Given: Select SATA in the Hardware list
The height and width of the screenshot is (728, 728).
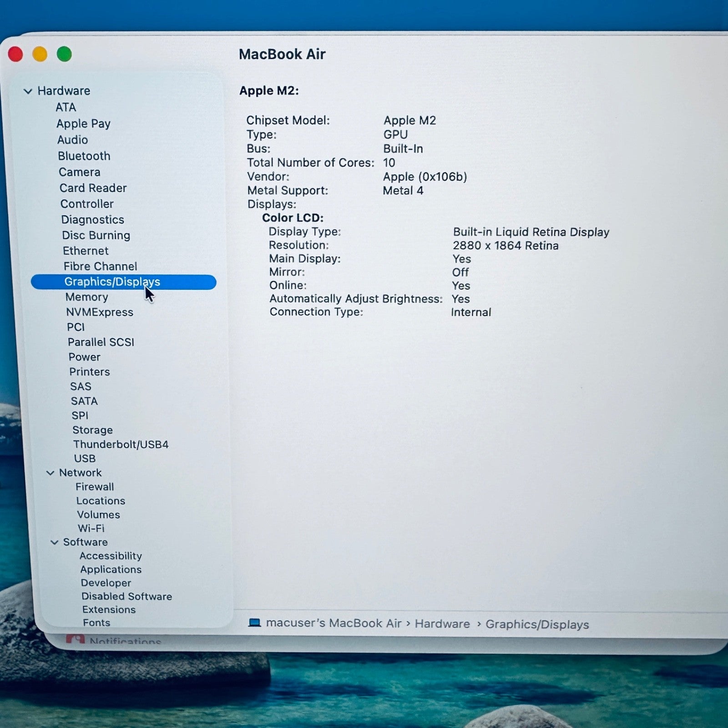Looking at the screenshot, I should [84, 401].
